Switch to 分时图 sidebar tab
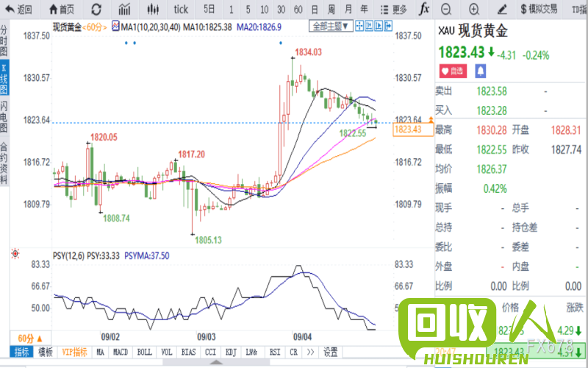The height and width of the screenshot is (368, 588). coord(4,40)
